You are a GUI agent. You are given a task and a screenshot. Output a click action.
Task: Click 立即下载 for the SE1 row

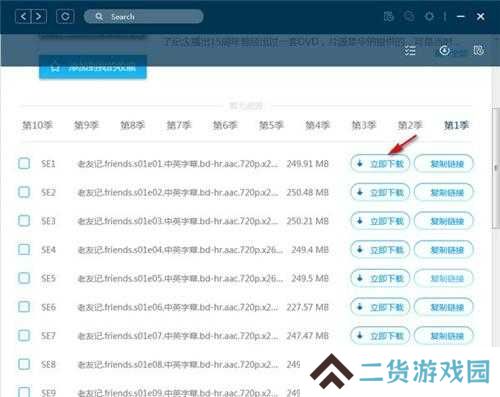(x=380, y=164)
